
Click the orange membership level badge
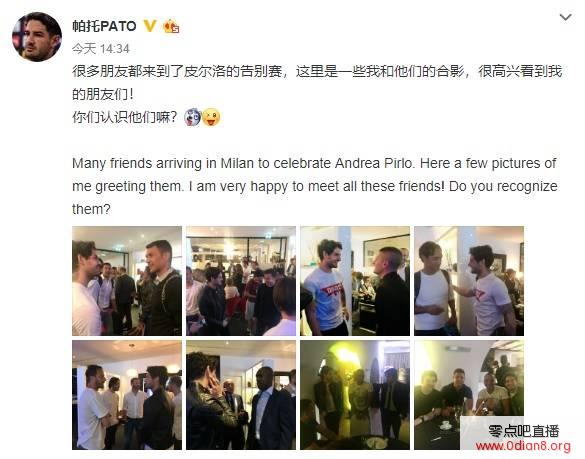pos(171,26)
